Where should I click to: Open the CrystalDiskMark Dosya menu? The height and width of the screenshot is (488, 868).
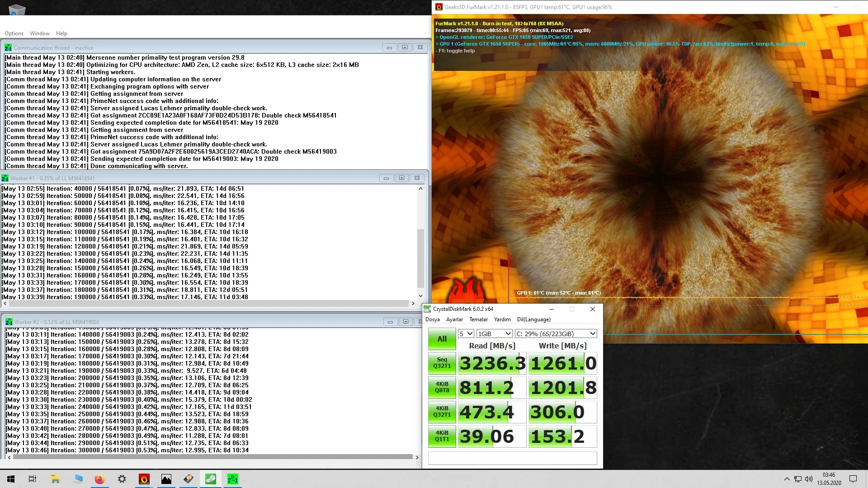tap(433, 319)
